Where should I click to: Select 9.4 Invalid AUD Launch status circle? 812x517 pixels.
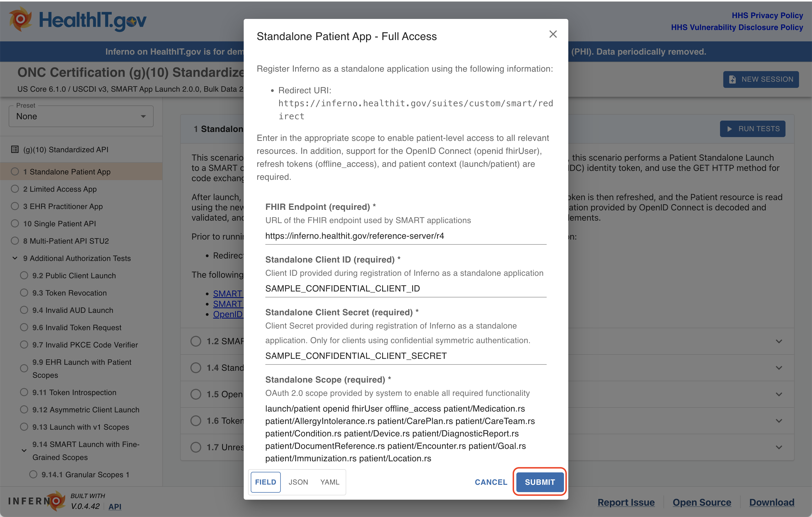click(24, 310)
